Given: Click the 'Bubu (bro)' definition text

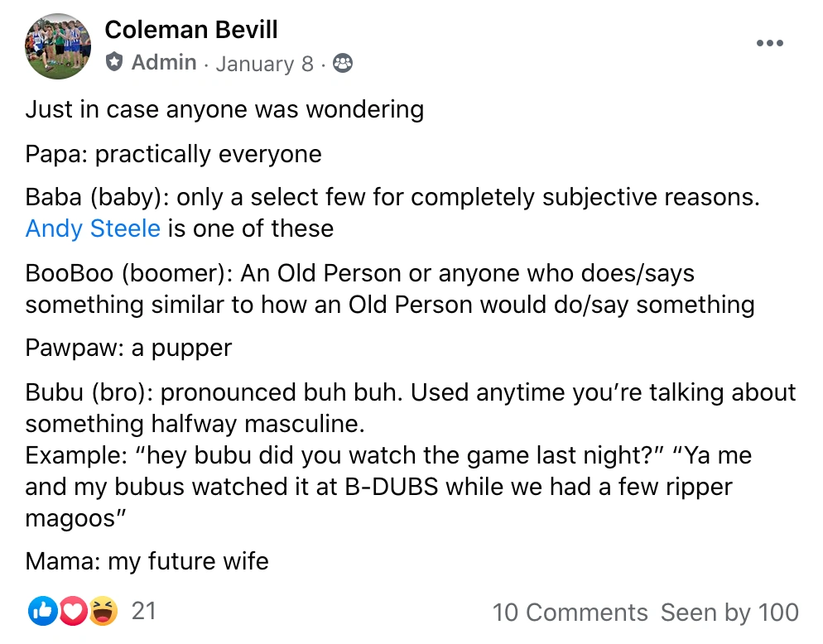Looking at the screenshot, I should click(410, 392).
